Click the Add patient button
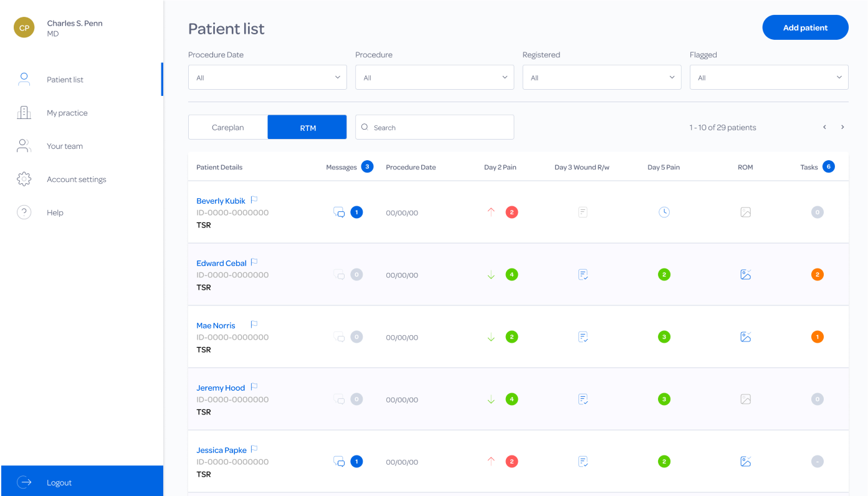 [x=805, y=27]
